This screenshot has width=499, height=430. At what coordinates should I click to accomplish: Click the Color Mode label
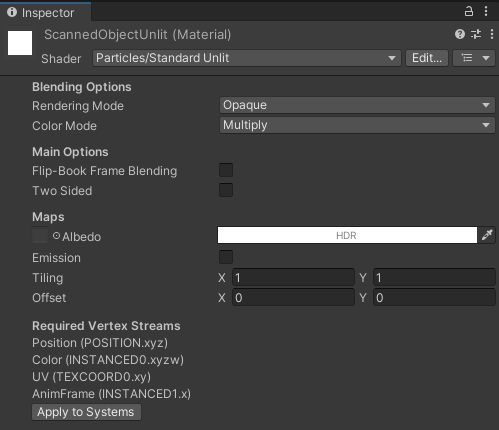[x=64, y=126]
